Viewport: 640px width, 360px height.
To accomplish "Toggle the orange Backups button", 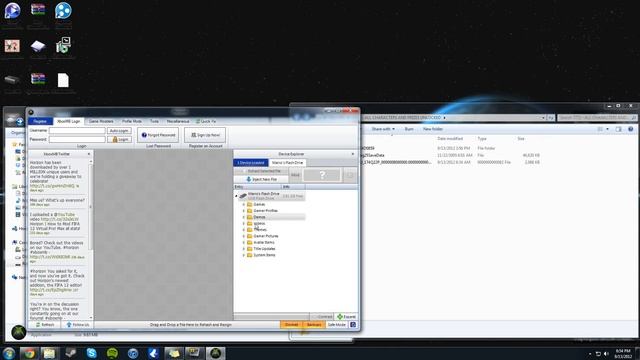I will pyautogui.click(x=314, y=324).
